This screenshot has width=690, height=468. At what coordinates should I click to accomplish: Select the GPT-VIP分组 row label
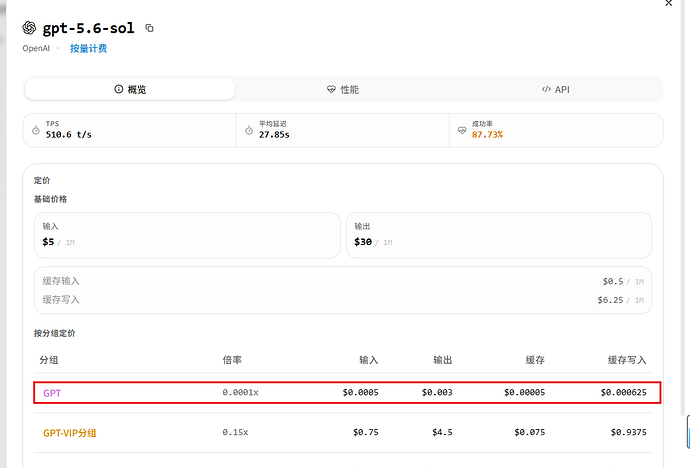pos(70,433)
